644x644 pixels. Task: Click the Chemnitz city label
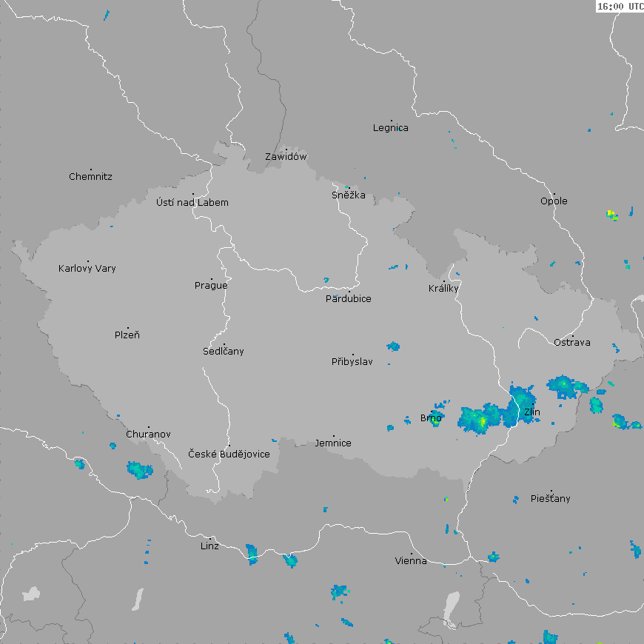90,177
